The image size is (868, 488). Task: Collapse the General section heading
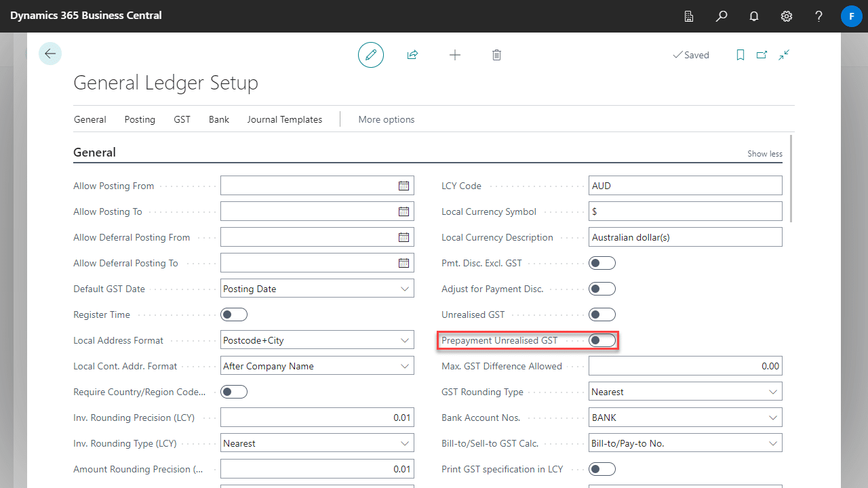(94, 152)
